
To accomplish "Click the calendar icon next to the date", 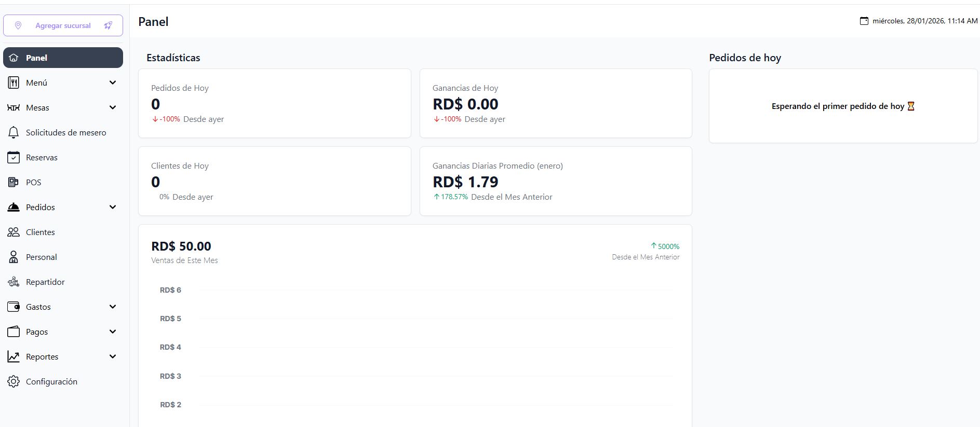I will [x=864, y=21].
